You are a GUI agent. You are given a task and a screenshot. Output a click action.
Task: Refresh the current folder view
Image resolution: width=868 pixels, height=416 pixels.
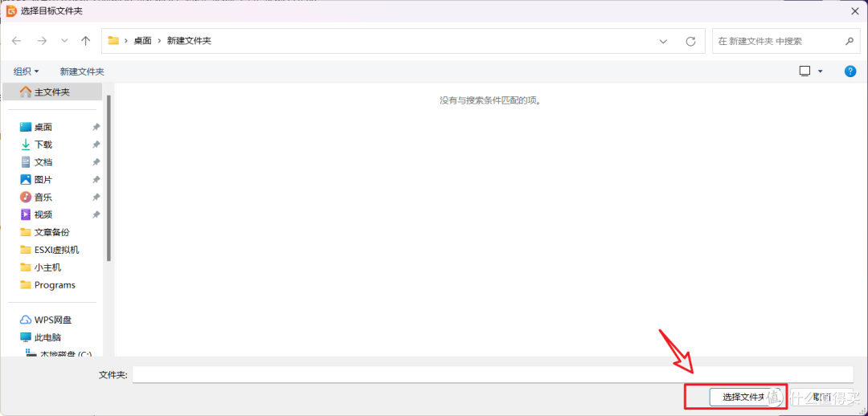pos(690,42)
